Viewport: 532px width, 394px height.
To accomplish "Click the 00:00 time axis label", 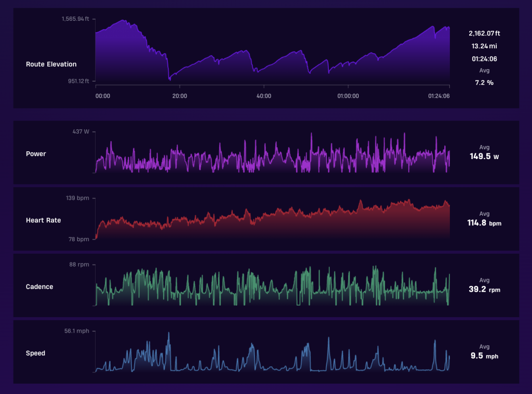I will coord(103,96).
